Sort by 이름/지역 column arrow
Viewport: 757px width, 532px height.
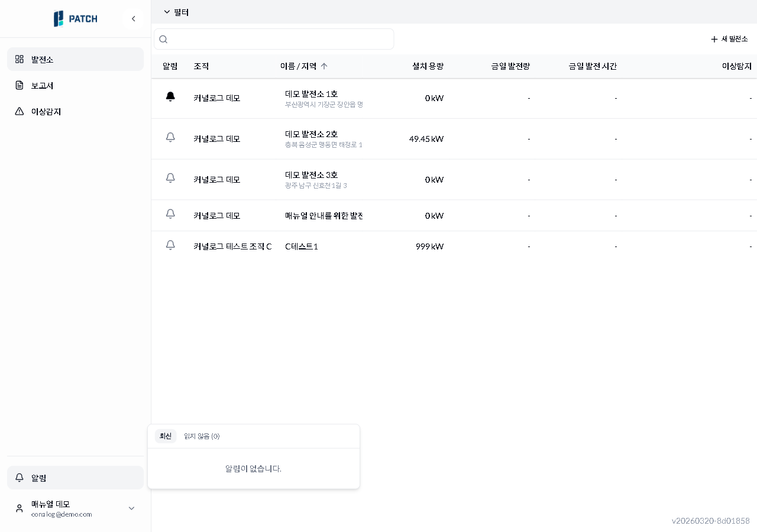pyautogui.click(x=324, y=66)
